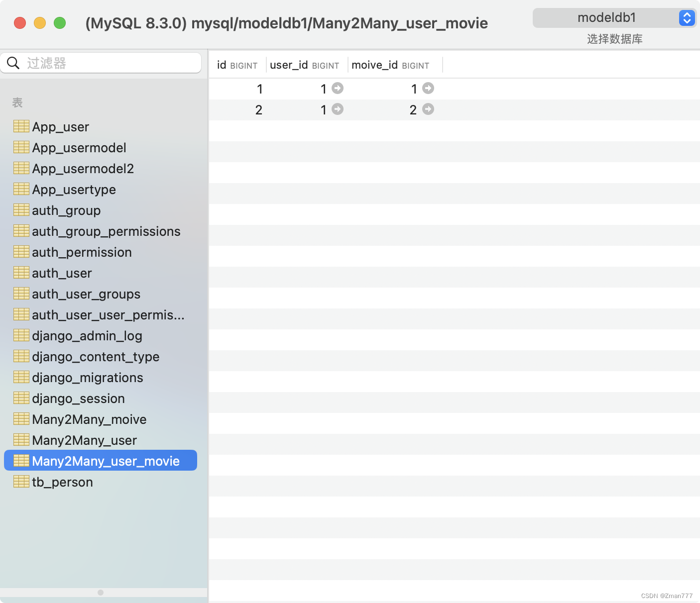Click the down arrow of the database stepper

687,21
